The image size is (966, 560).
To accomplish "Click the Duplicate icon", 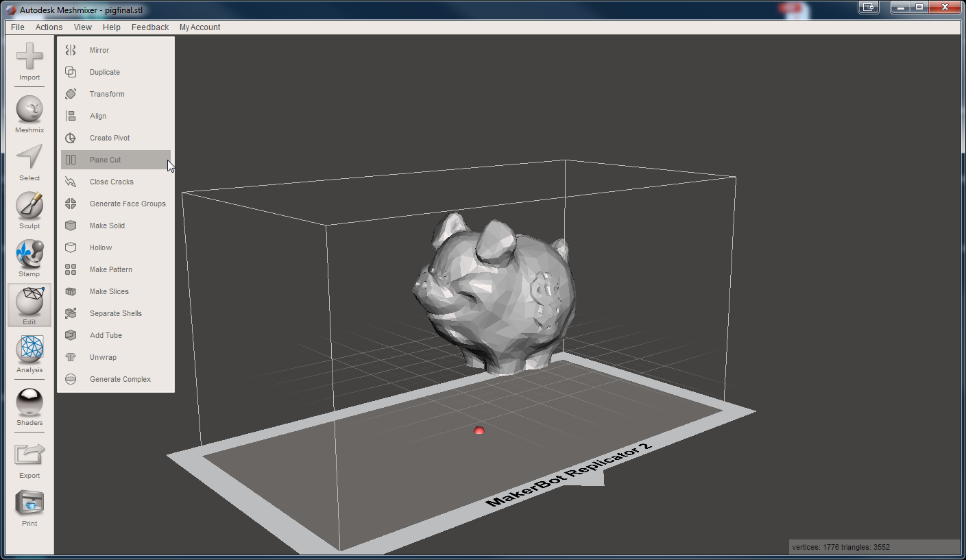I will [x=71, y=72].
